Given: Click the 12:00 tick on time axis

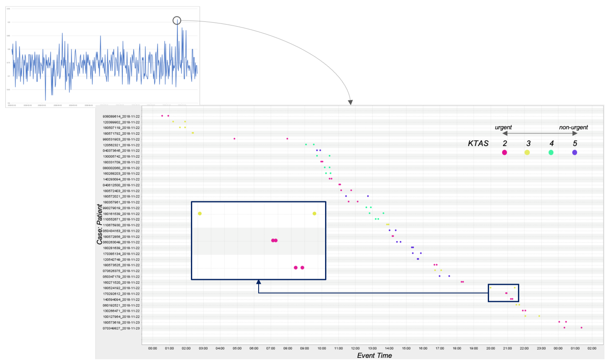Looking at the screenshot, I should click(355, 348).
